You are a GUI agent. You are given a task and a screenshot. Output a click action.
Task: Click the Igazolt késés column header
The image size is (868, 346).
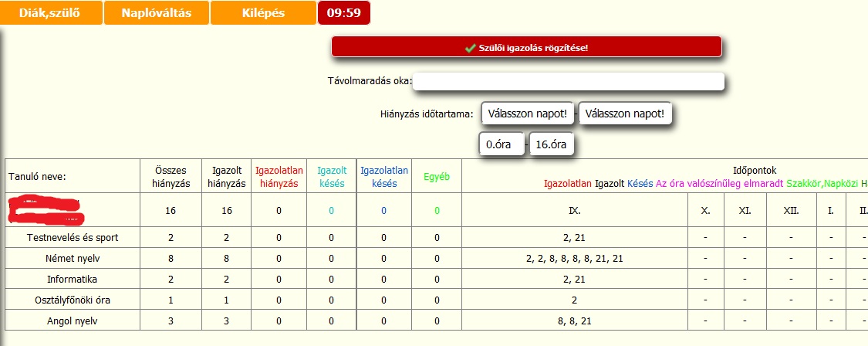(332, 176)
